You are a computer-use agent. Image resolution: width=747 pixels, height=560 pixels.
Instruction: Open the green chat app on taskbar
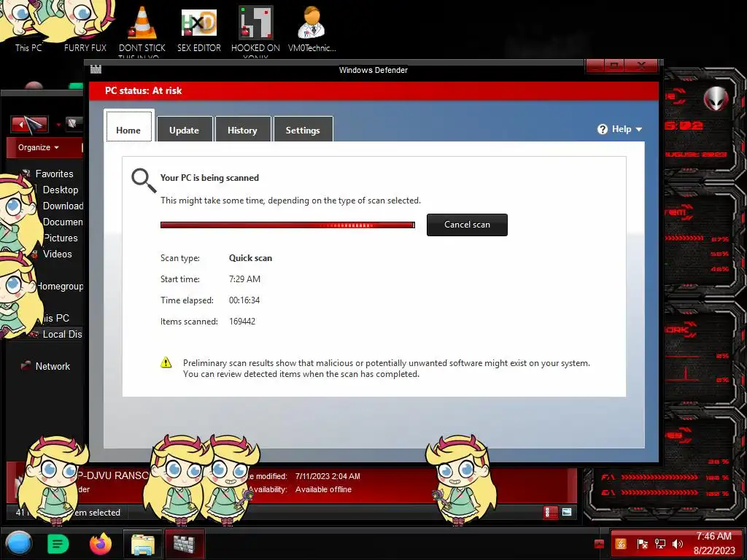58,543
